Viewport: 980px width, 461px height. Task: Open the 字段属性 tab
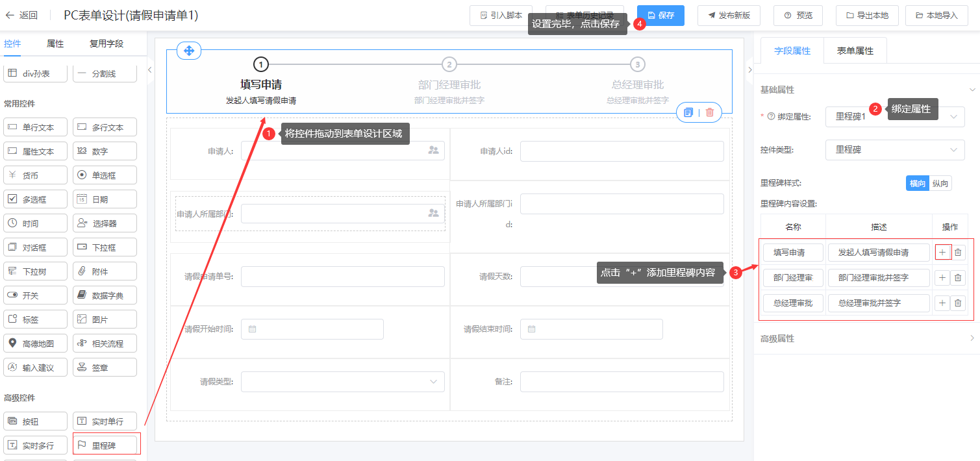coord(792,51)
